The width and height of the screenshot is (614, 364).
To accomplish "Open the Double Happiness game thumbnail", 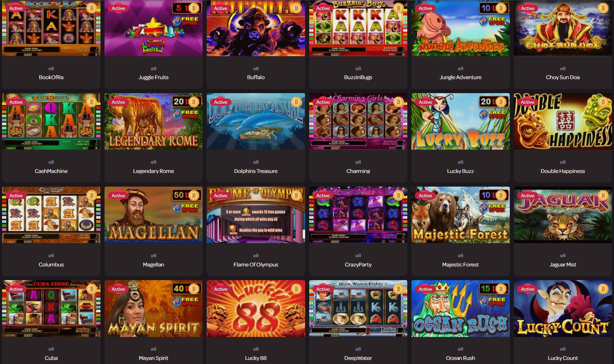I will 563,122.
